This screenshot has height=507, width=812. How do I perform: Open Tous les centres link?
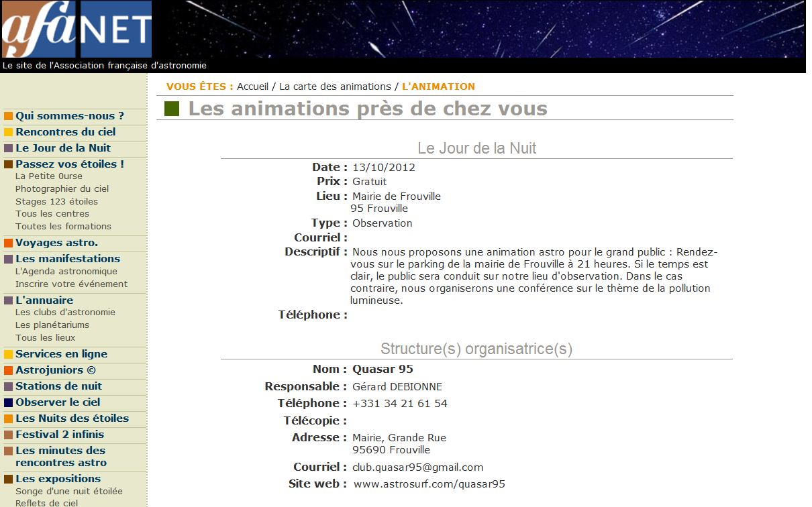click(52, 214)
